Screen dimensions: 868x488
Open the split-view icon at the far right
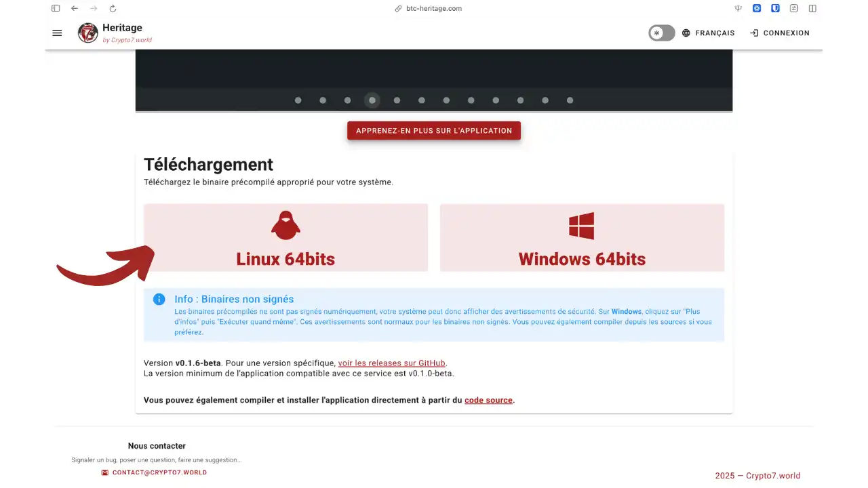point(812,8)
